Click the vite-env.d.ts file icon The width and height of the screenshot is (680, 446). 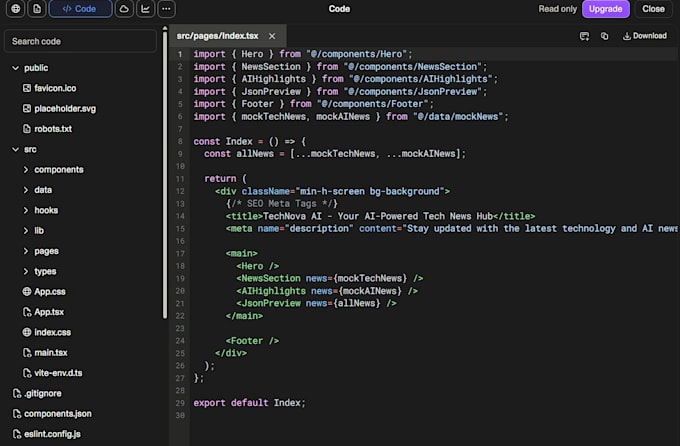(x=27, y=373)
